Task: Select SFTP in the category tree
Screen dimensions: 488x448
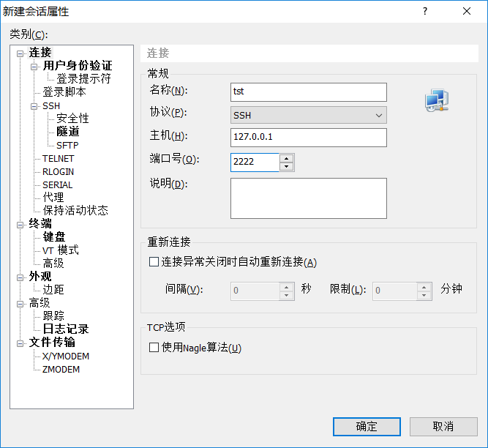Action: click(x=67, y=146)
